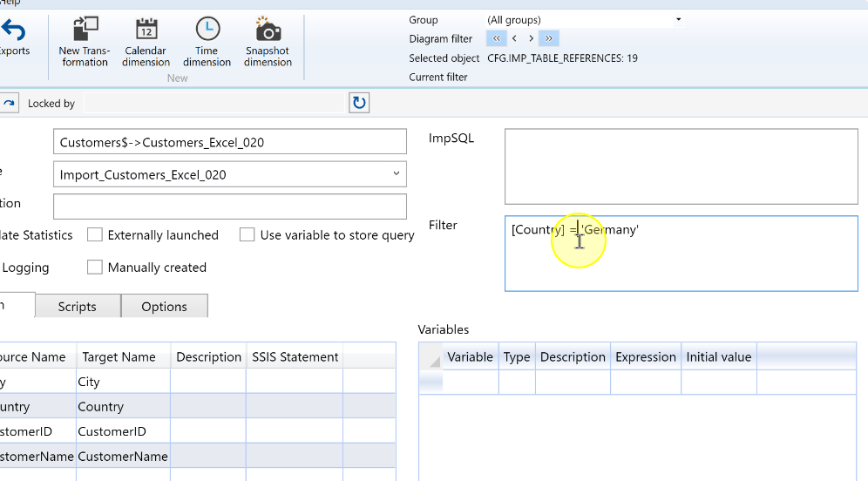The height and width of the screenshot is (481, 868).
Task: Click the Description header in Variables grid
Action: click(x=573, y=357)
